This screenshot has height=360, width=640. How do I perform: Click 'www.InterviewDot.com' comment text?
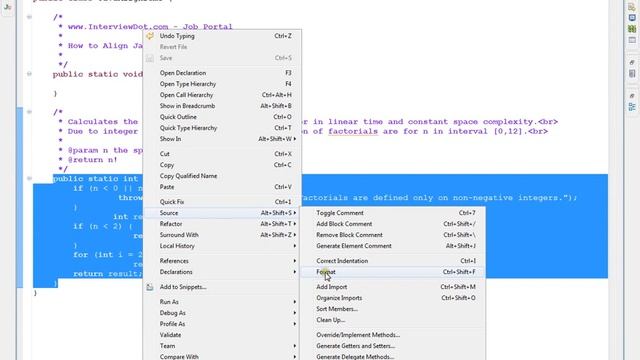click(x=118, y=27)
